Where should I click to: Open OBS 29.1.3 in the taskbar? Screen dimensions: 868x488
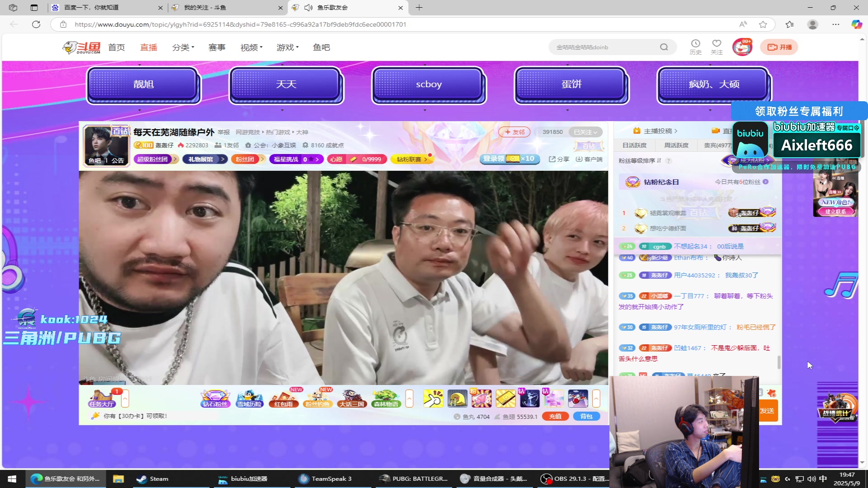[x=575, y=479]
